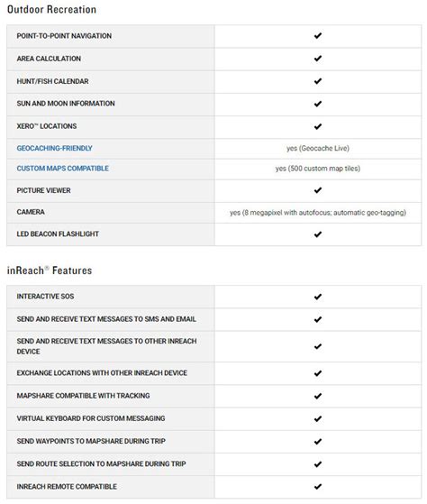Select the Outdoor Recreation heading
Screen dimensions: 427x504
pos(51,10)
